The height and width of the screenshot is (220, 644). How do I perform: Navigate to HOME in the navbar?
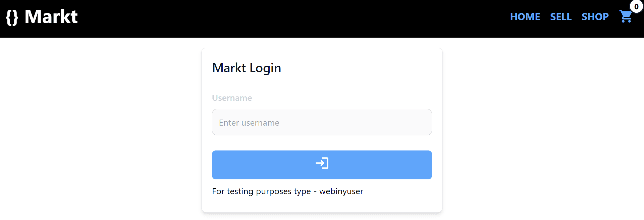click(x=525, y=16)
